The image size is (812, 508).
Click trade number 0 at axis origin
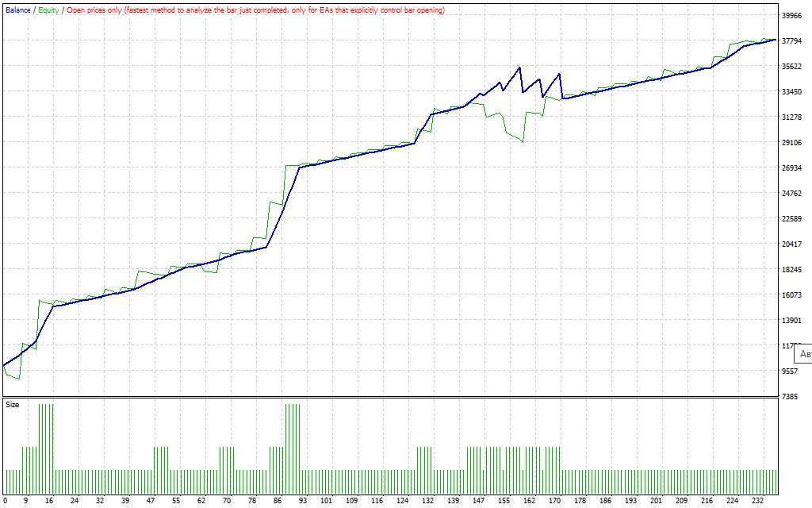point(5,501)
